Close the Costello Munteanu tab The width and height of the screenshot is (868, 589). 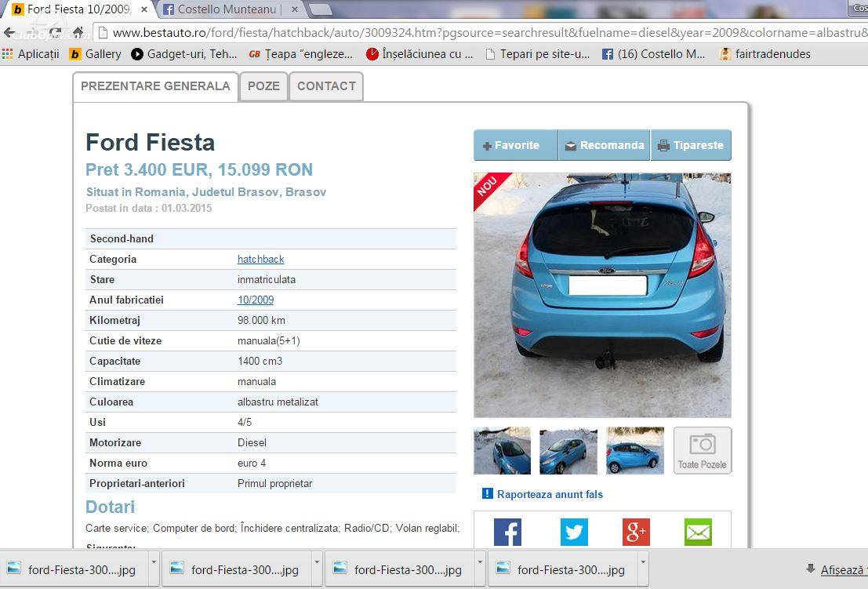295,9
